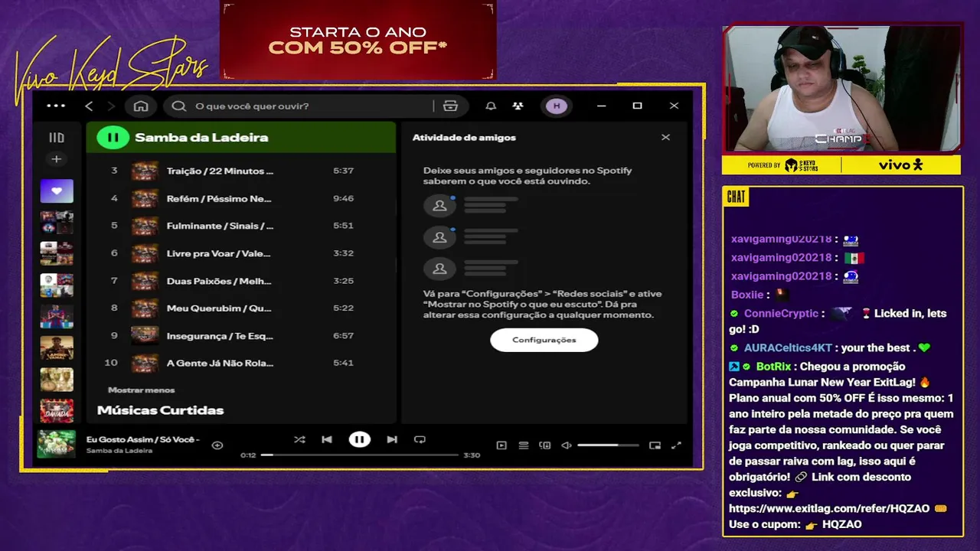Open the Spotify Home button
This screenshot has width=980, height=551.
(141, 106)
